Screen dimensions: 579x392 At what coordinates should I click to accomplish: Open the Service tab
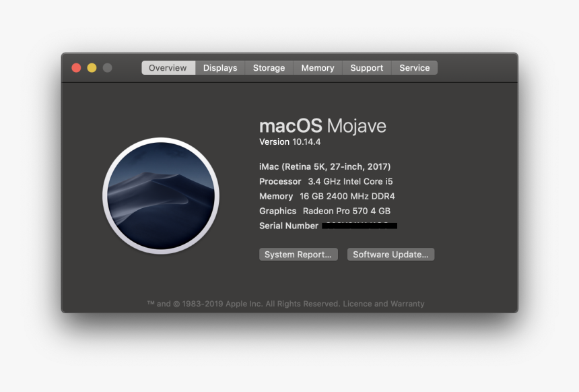tap(414, 68)
